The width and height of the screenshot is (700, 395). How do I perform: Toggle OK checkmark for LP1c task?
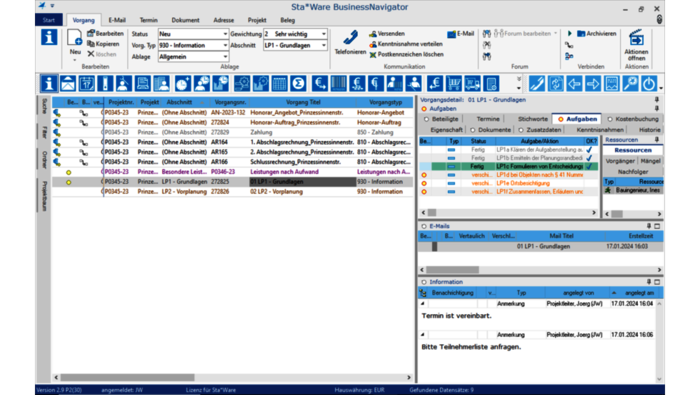pyautogui.click(x=589, y=166)
